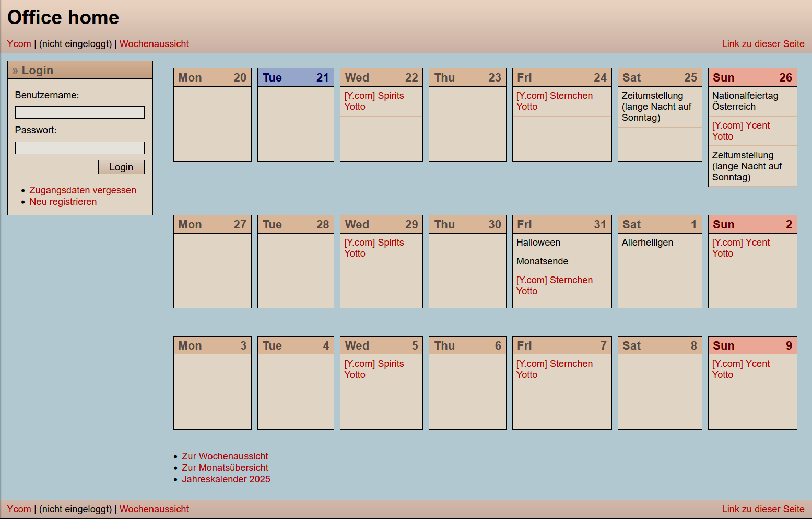Image resolution: width=812 pixels, height=519 pixels.
Task: Click the Ycom link in the header
Action: coord(19,44)
